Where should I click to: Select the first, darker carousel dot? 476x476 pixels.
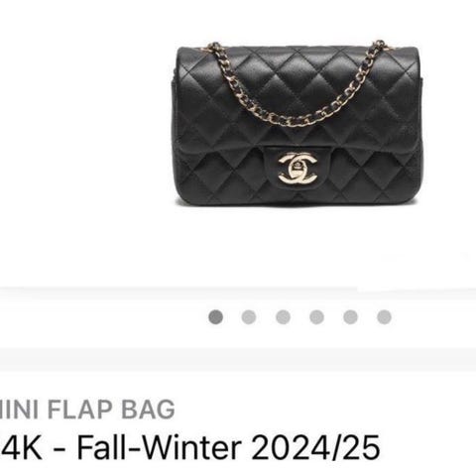[216, 317]
